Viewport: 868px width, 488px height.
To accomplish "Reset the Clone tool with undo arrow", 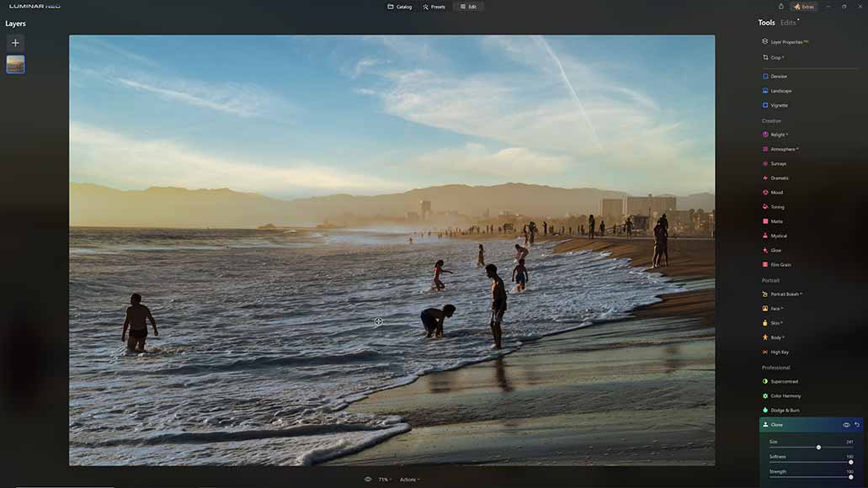I will (x=857, y=425).
